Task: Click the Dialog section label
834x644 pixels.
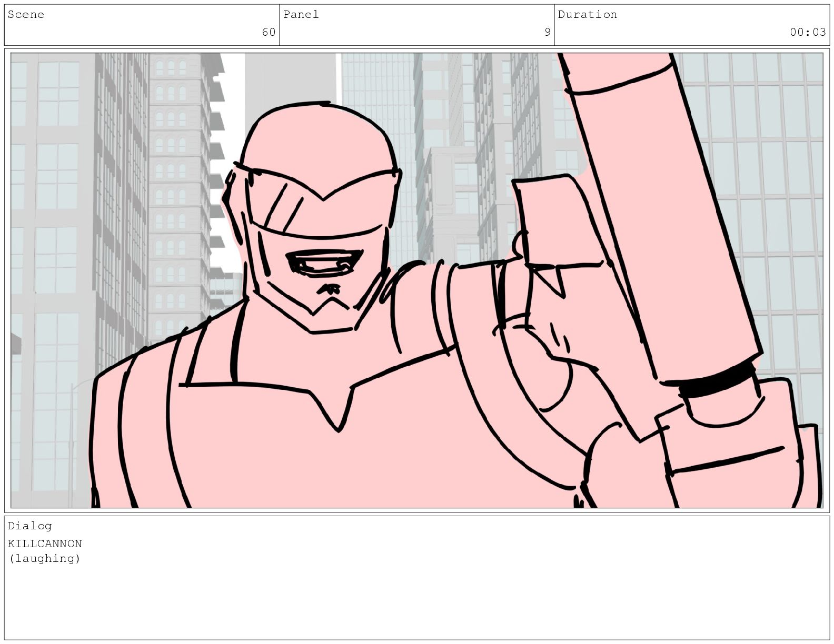Action: coord(29,526)
